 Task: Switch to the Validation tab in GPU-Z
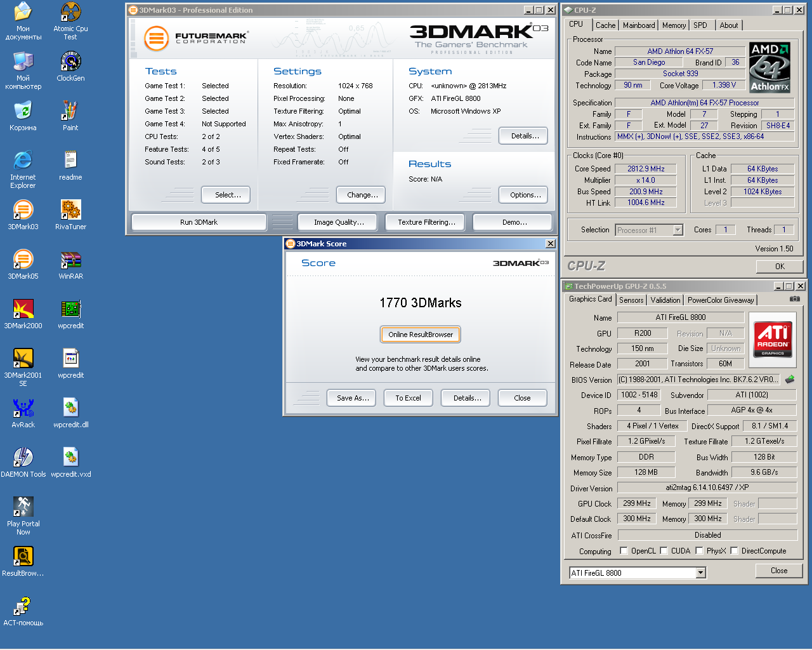665,300
